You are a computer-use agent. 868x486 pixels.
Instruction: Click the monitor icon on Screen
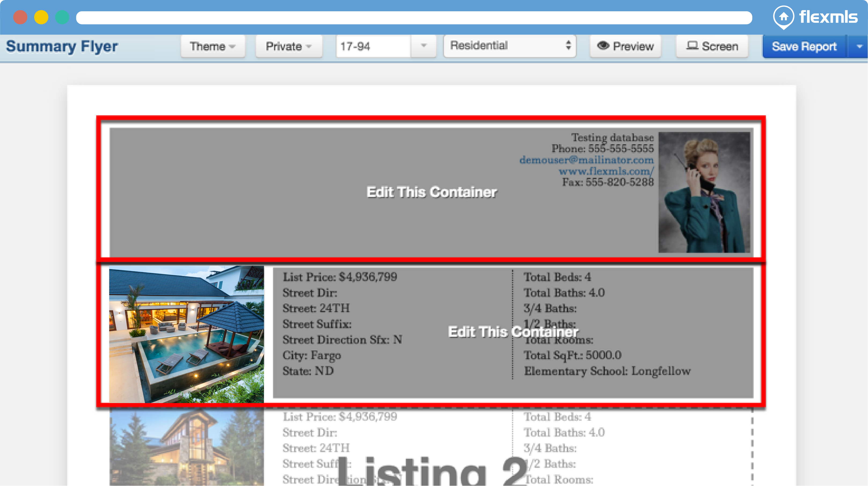click(x=692, y=45)
